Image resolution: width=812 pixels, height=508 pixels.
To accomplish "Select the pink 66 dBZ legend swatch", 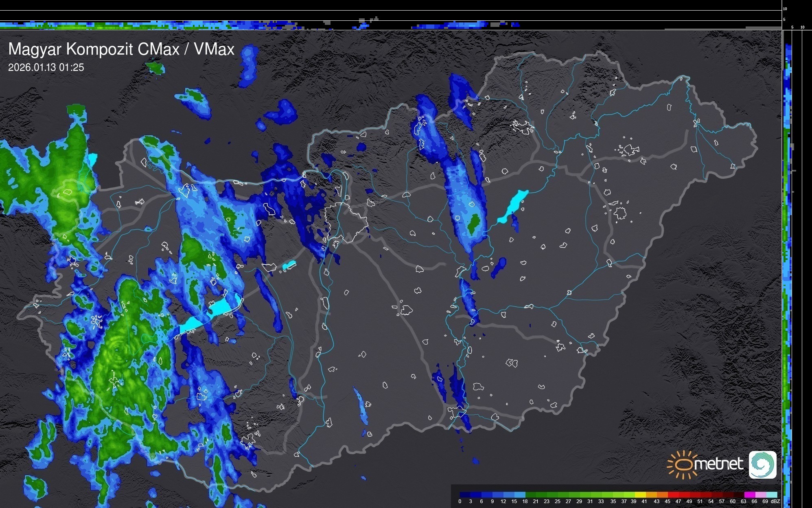I will point(760,495).
